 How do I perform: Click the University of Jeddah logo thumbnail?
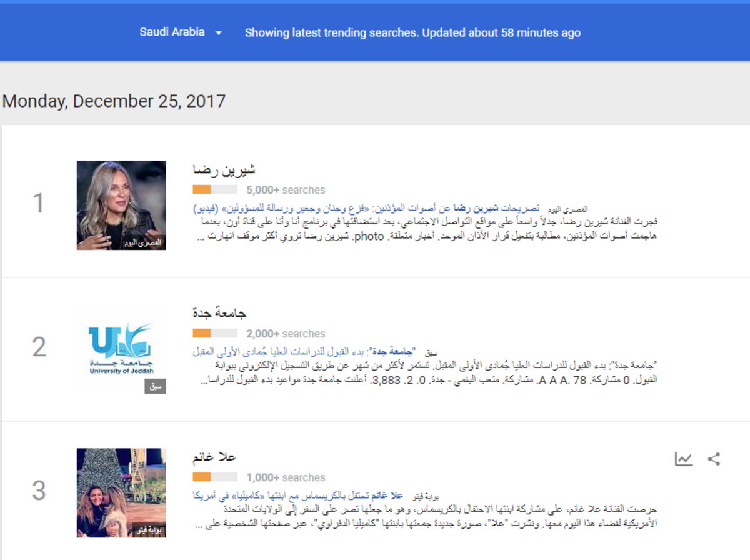coord(121,349)
